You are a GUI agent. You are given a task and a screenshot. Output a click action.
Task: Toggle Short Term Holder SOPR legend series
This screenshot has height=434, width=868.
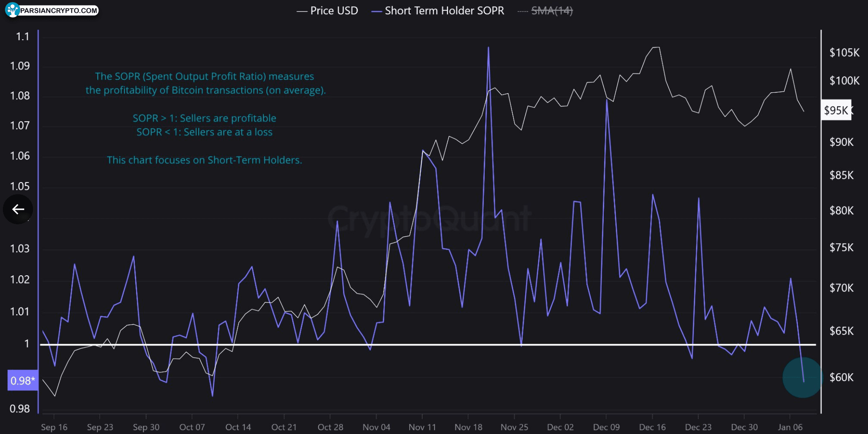pyautogui.click(x=438, y=11)
